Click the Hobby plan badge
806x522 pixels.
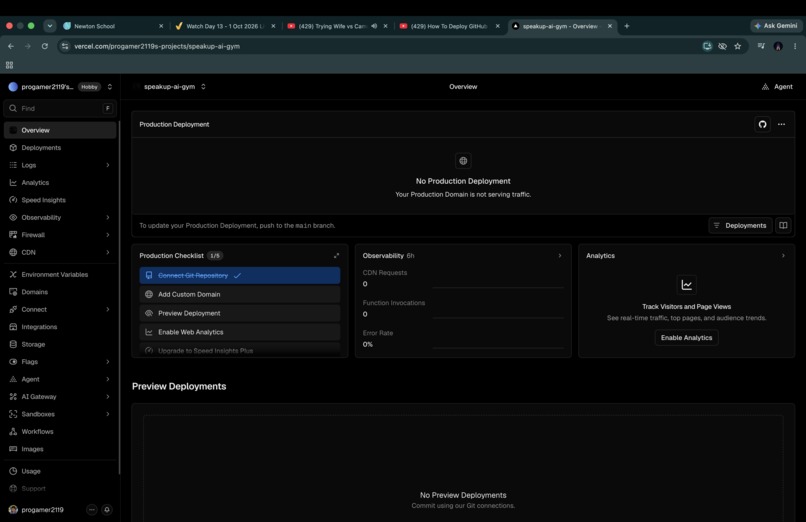point(89,87)
